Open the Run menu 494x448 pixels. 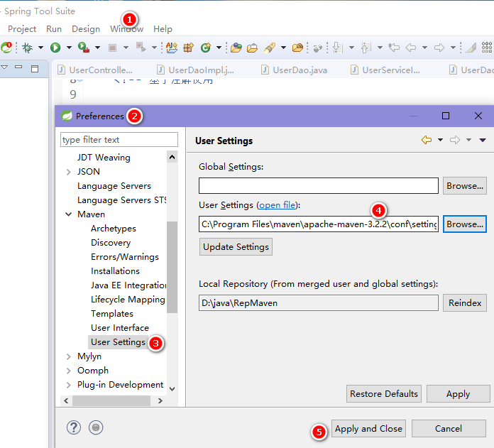coord(54,29)
